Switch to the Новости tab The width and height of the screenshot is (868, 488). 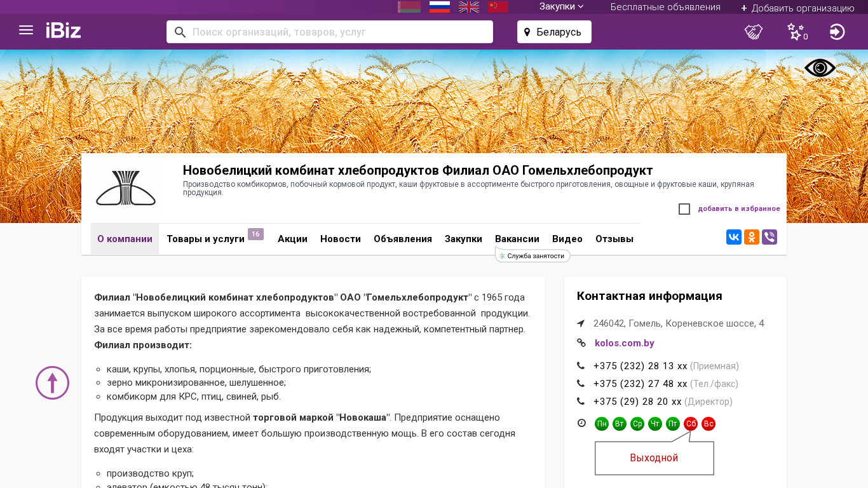pyautogui.click(x=341, y=239)
